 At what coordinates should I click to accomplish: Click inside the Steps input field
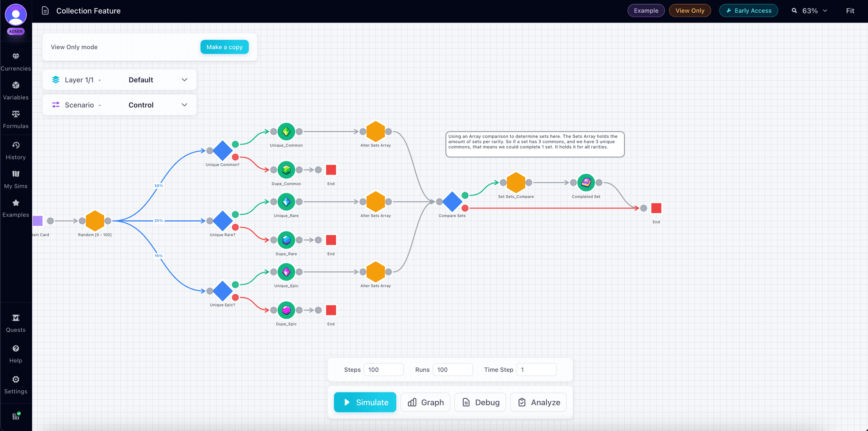click(383, 369)
